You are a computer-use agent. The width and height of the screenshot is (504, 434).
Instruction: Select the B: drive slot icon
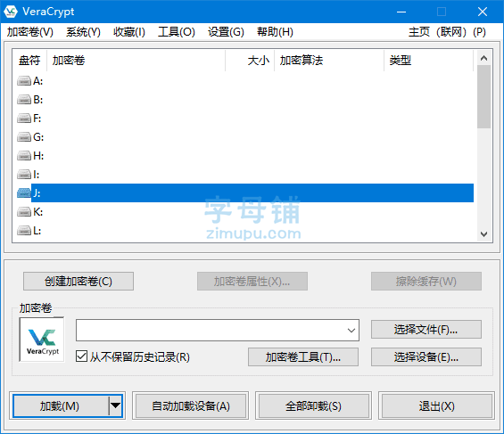24,100
